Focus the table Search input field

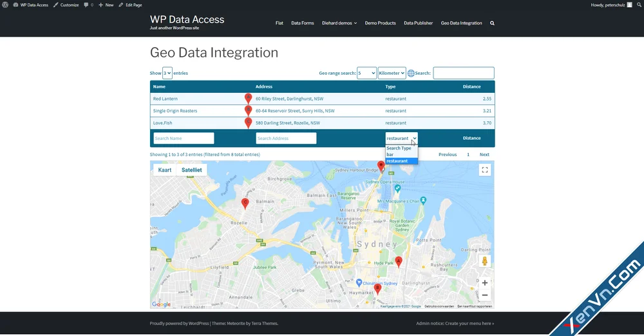463,73
